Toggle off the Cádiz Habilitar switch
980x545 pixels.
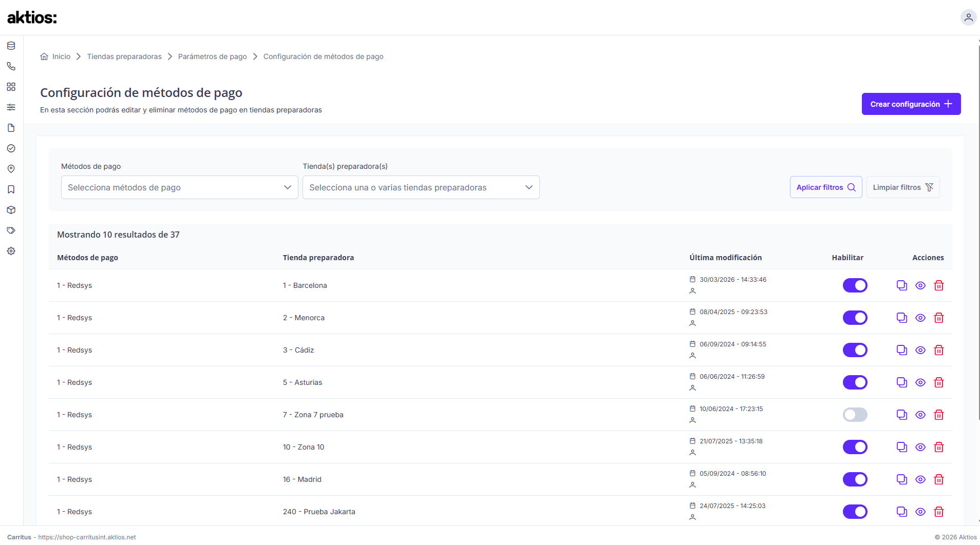pyautogui.click(x=855, y=350)
